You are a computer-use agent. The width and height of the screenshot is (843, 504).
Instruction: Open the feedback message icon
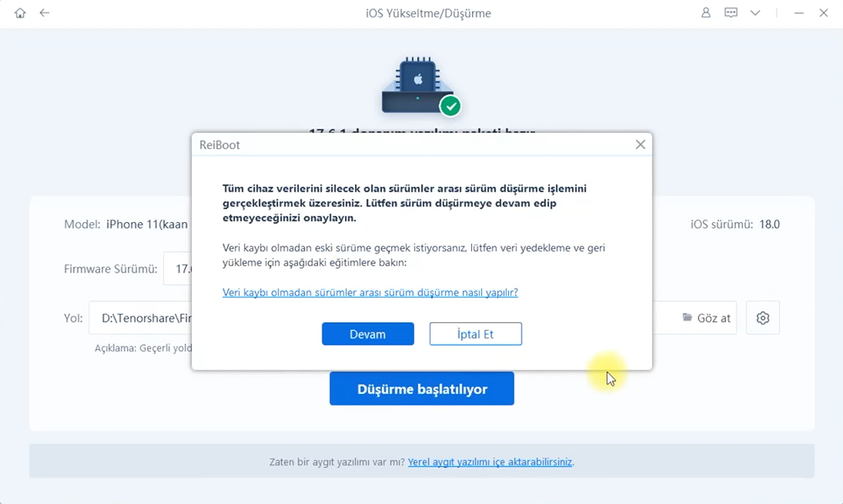[x=730, y=13]
